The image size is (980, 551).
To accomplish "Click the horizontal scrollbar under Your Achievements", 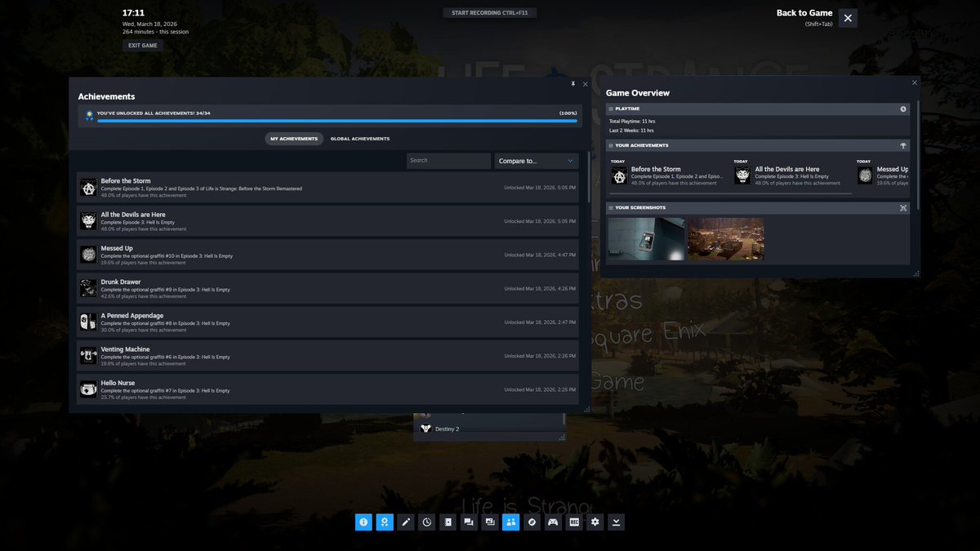I will tap(730, 194).
